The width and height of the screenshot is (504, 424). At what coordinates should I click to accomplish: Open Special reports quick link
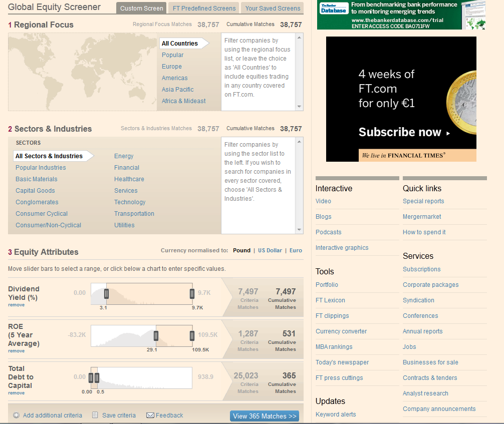click(x=423, y=201)
